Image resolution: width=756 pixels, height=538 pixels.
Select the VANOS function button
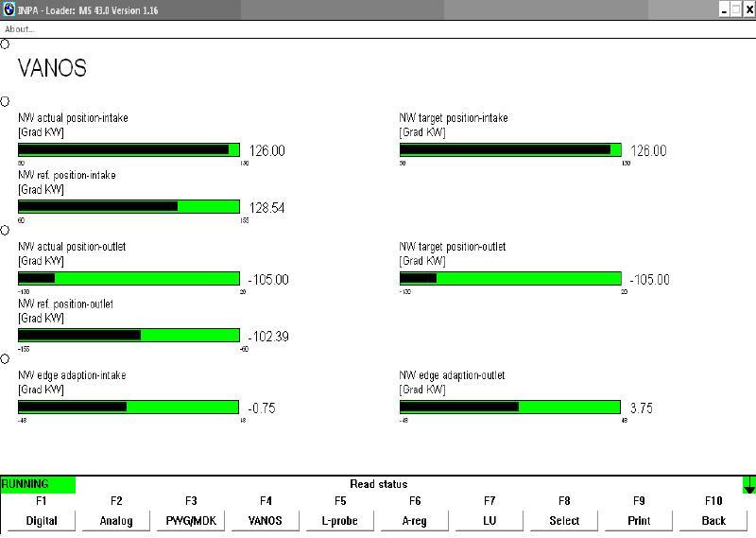coord(266,520)
